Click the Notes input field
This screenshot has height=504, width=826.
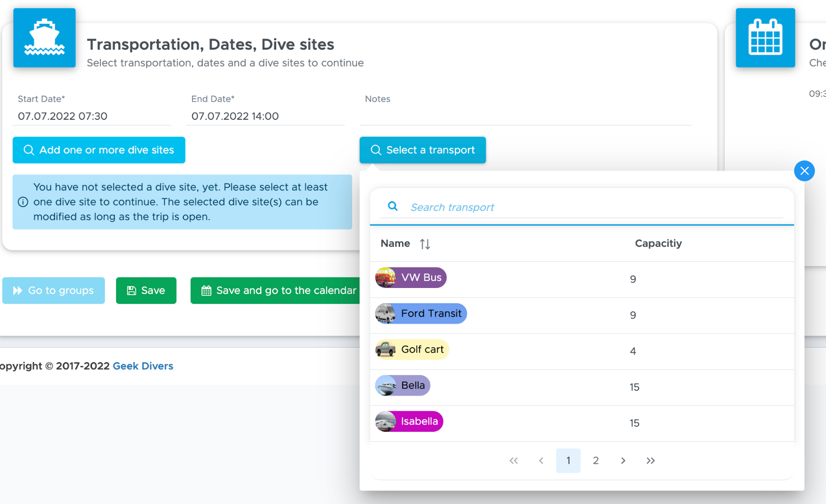pos(526,116)
